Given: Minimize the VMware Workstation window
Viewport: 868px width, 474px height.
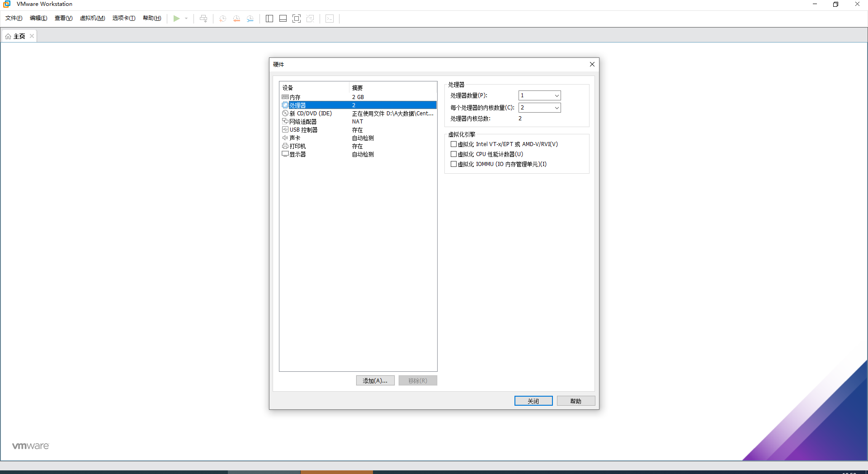Looking at the screenshot, I should (x=815, y=4).
